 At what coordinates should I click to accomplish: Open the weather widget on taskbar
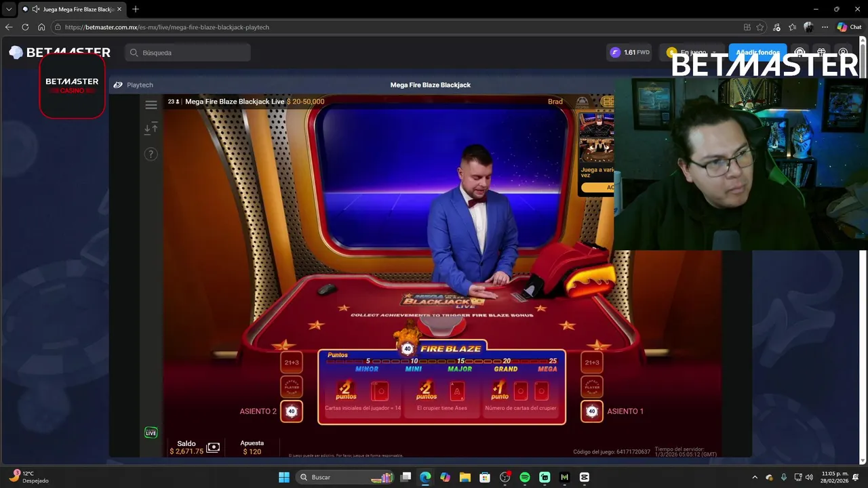point(28,477)
